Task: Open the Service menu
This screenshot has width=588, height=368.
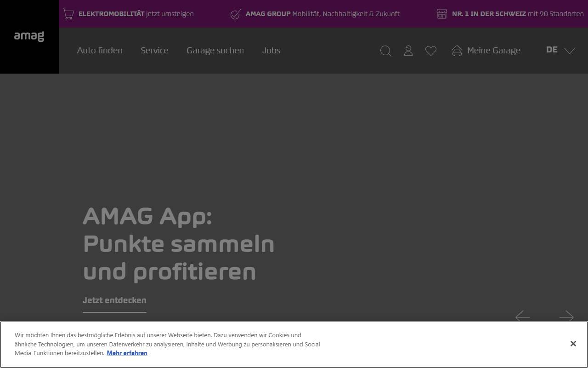Action: point(154,51)
